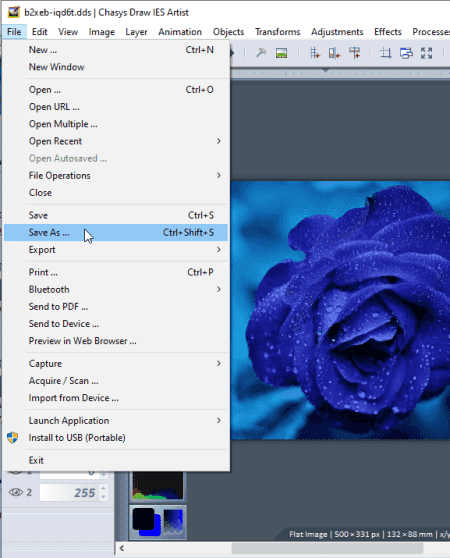Viewport: 450px width, 558px height.
Task: Click the black foreground color swatch
Action: (x=143, y=518)
